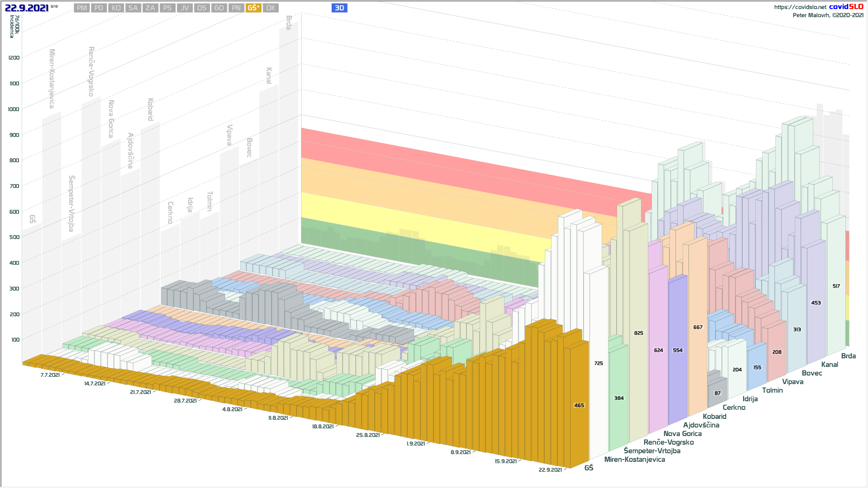
Task: Click the GO region button
Action: pyautogui.click(x=219, y=8)
